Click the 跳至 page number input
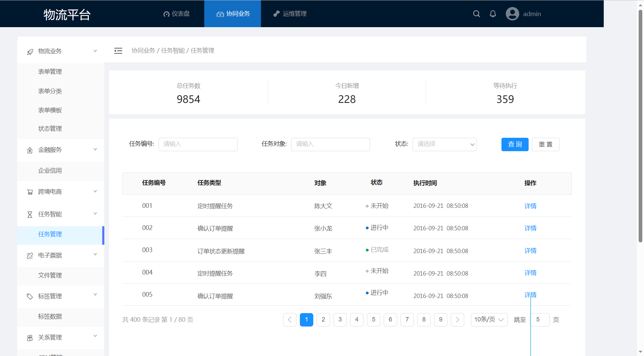The width and height of the screenshot is (644, 356). [x=540, y=320]
